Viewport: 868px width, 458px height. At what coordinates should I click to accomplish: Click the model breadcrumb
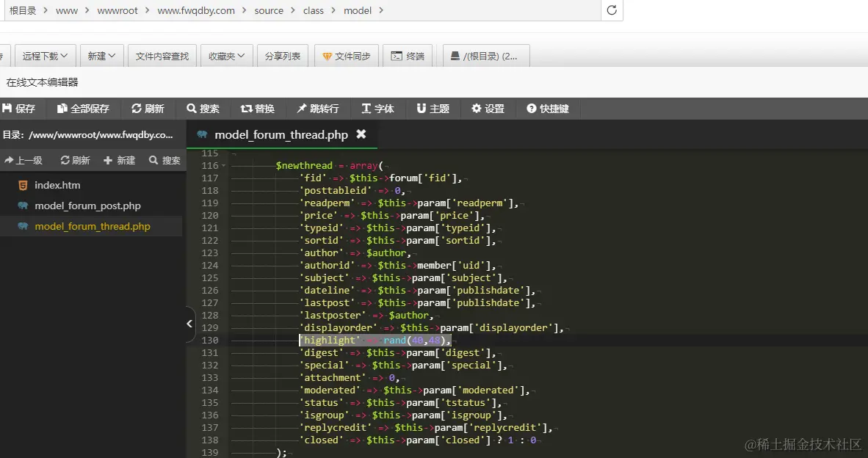coord(358,10)
